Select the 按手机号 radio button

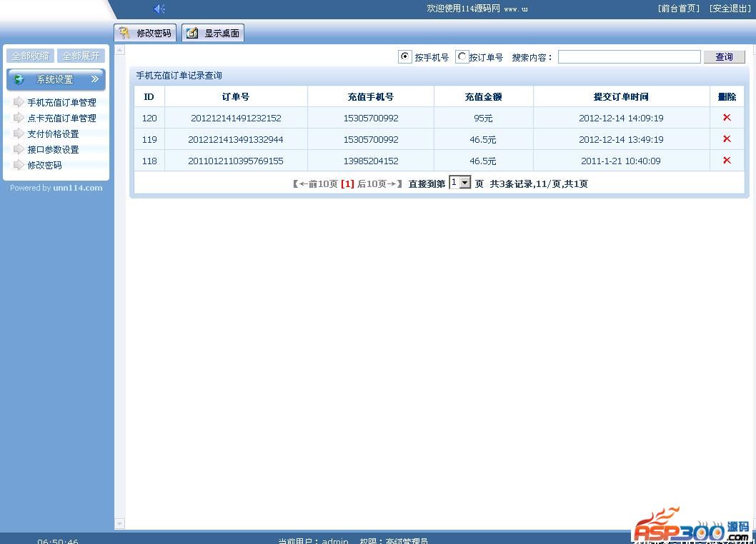pos(405,56)
